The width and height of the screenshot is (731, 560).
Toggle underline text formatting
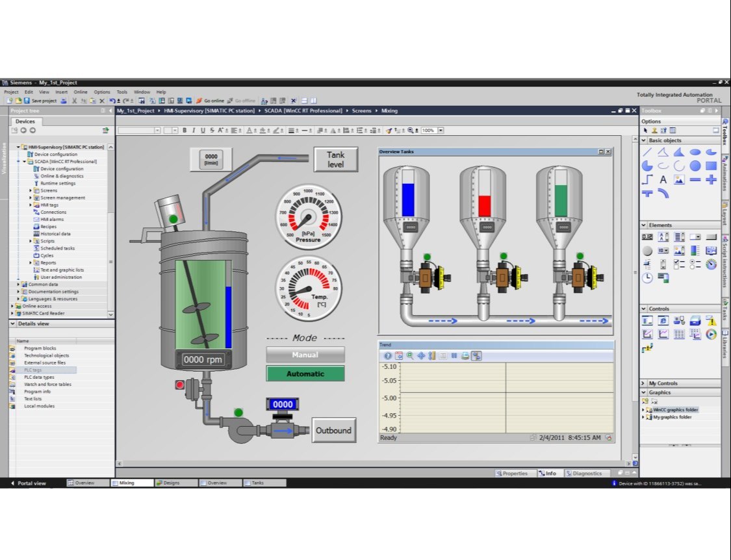(x=203, y=131)
